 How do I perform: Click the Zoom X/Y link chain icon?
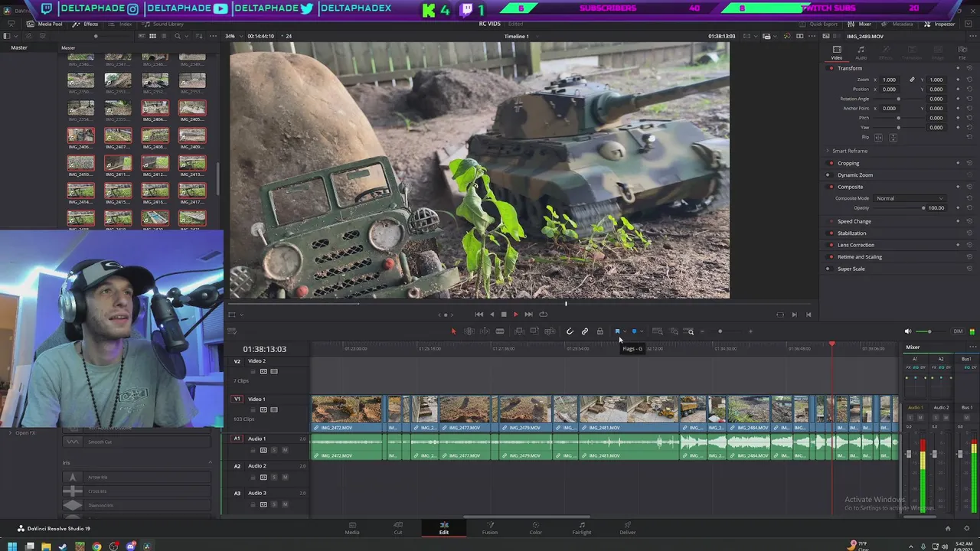pos(912,80)
